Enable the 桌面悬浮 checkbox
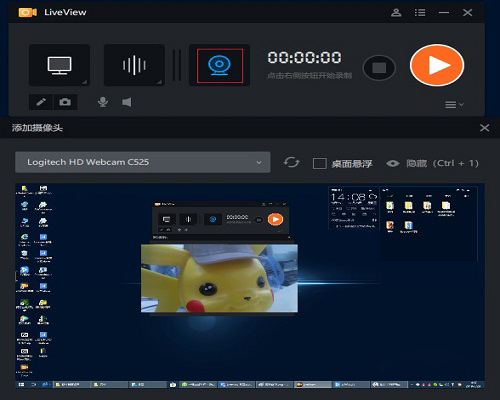The image size is (500, 400). coord(320,163)
